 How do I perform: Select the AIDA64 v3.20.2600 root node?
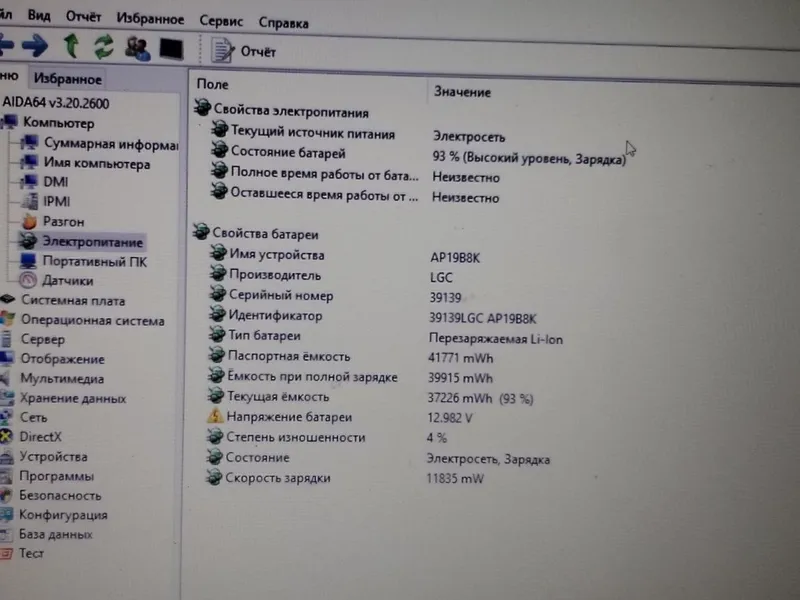tap(56, 103)
